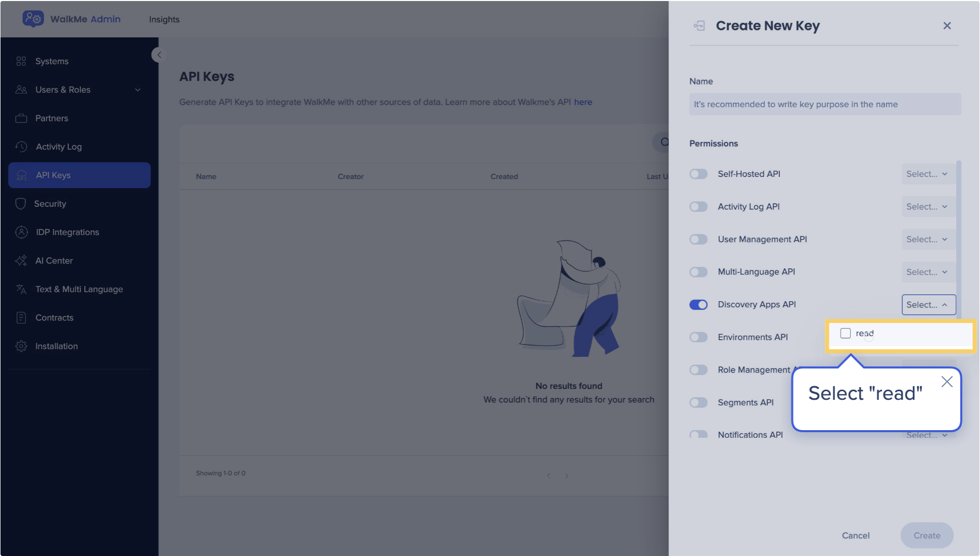
Task: Click the Contracts document icon
Action: click(x=21, y=317)
